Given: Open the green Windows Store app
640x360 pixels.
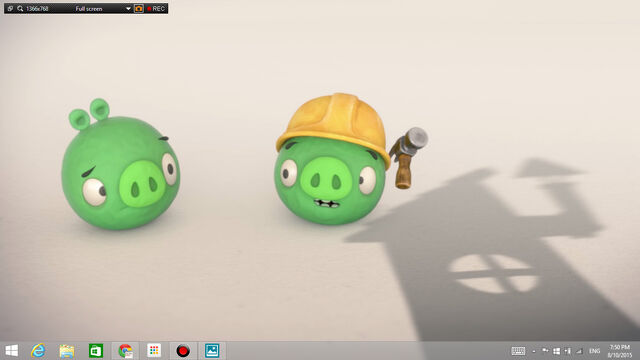Looking at the screenshot, I should [x=96, y=351].
